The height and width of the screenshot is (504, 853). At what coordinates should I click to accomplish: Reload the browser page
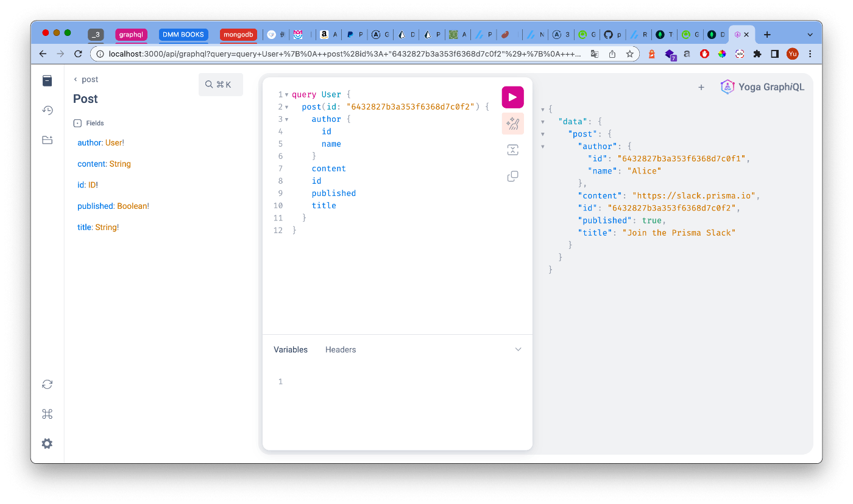(x=78, y=54)
